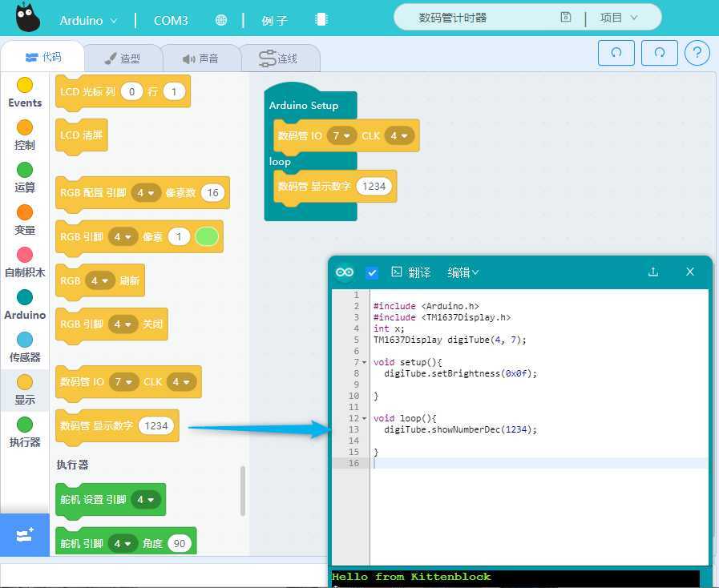
Task: Select the 显示 category
Action: 25,390
